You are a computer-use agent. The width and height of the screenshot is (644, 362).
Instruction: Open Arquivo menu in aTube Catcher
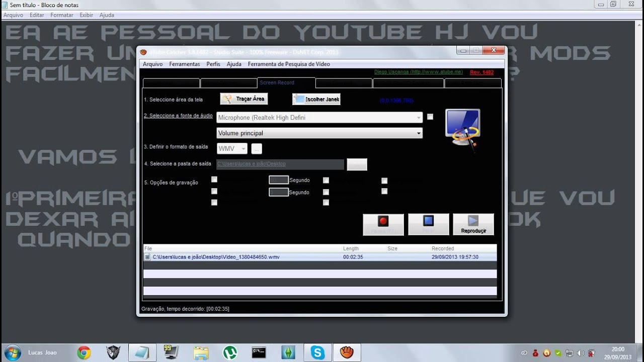pyautogui.click(x=152, y=64)
